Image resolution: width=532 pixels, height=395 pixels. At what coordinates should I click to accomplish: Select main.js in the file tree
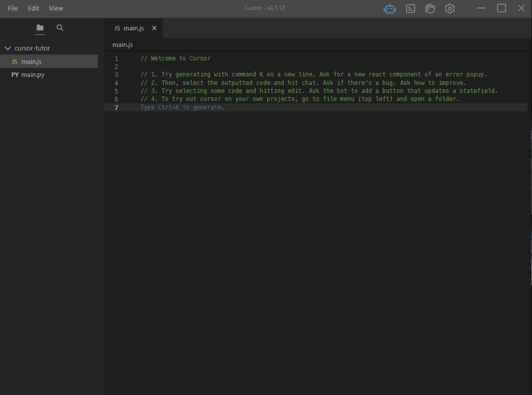[49, 61]
